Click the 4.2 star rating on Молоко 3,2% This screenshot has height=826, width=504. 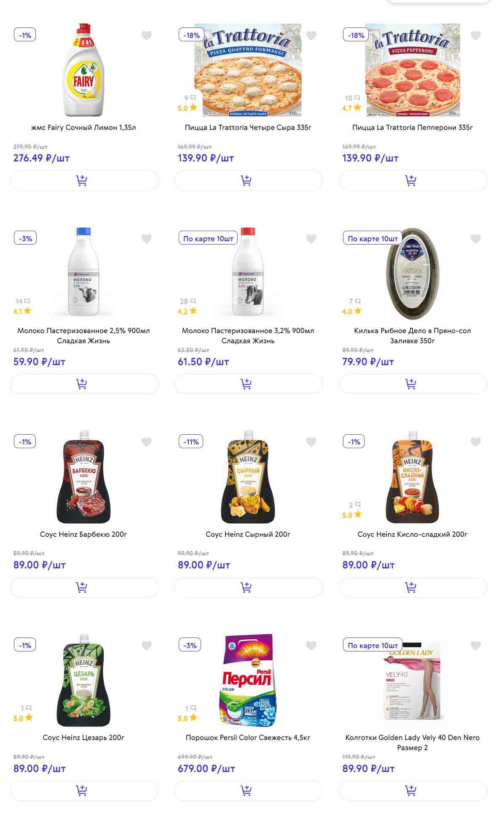click(x=187, y=311)
